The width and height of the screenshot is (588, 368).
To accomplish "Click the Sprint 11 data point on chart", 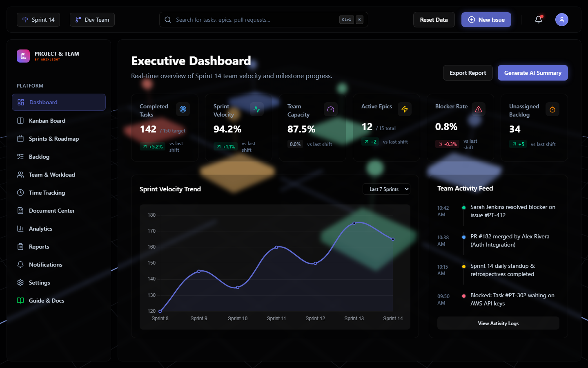I will pyautogui.click(x=276, y=247).
